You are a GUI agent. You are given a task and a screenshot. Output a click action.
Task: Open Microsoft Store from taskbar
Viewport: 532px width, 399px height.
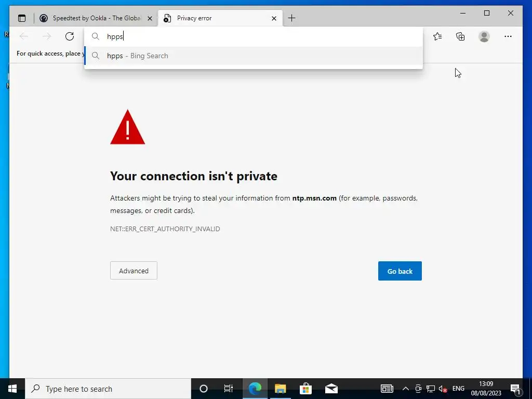coord(305,389)
